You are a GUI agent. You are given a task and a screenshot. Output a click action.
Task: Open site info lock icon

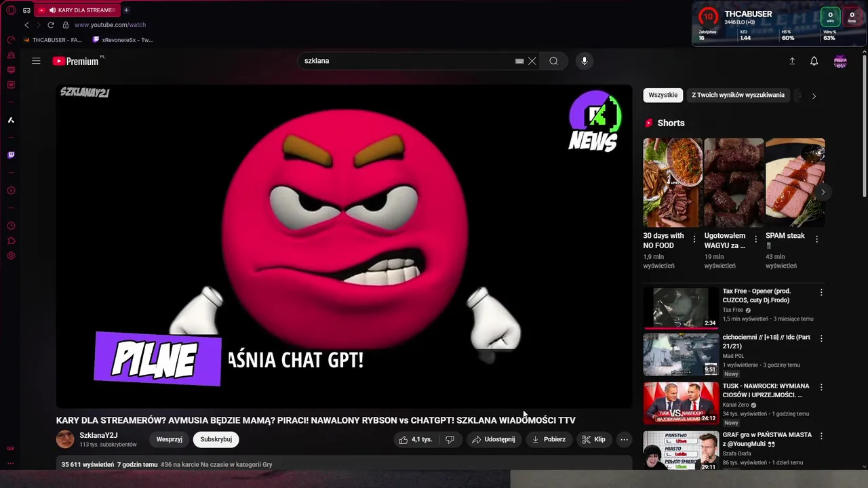tap(66, 25)
